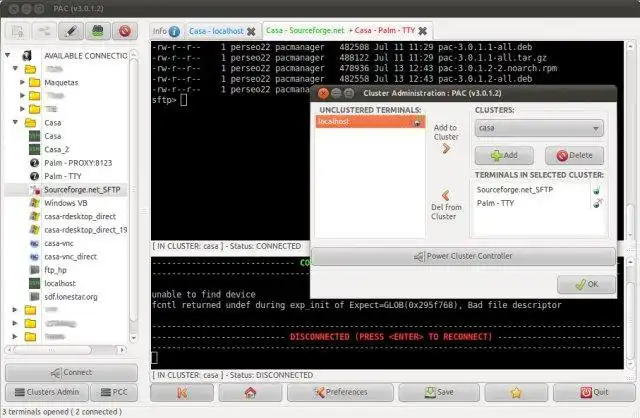Click the Add cluster button
This screenshot has height=418, width=640.
pyautogui.click(x=504, y=156)
